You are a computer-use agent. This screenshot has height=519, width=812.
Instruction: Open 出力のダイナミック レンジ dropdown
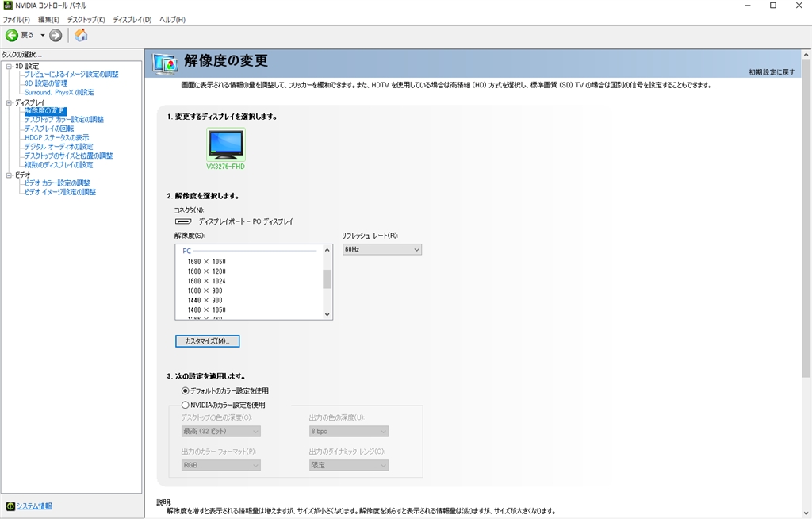(x=349, y=465)
